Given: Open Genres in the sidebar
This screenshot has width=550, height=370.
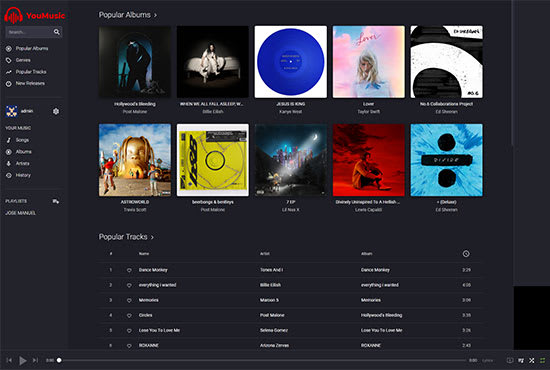Looking at the screenshot, I should [x=23, y=60].
